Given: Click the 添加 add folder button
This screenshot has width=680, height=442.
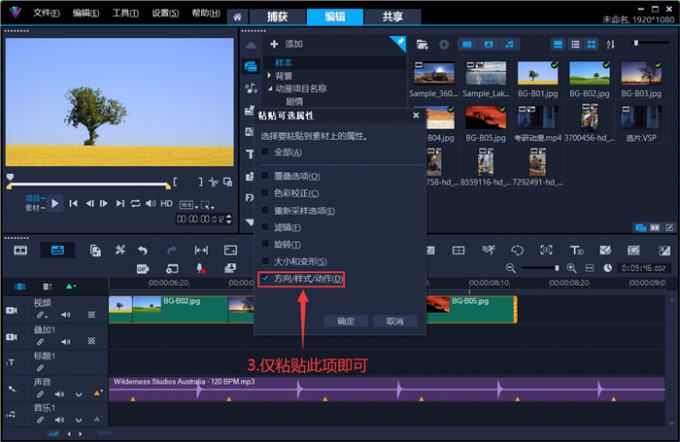Looking at the screenshot, I should point(286,44).
